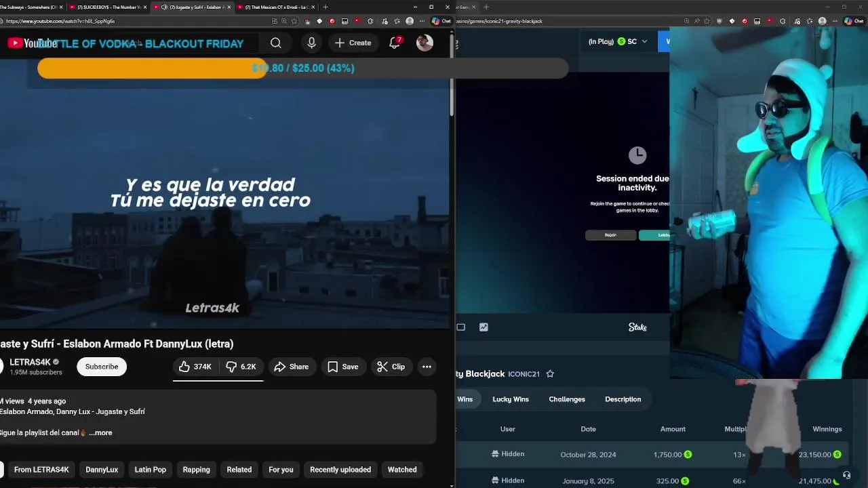The height and width of the screenshot is (488, 868).
Task: Filter suggestions by Rapping chip
Action: [197, 470]
